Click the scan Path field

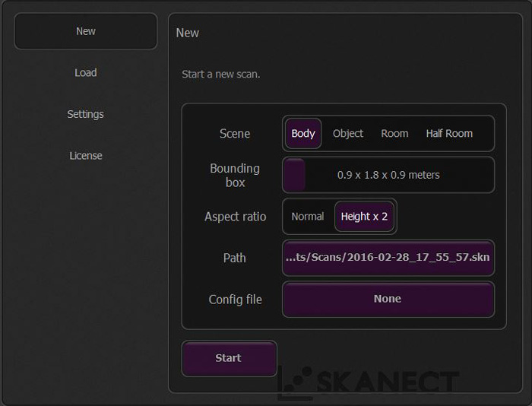coord(388,258)
